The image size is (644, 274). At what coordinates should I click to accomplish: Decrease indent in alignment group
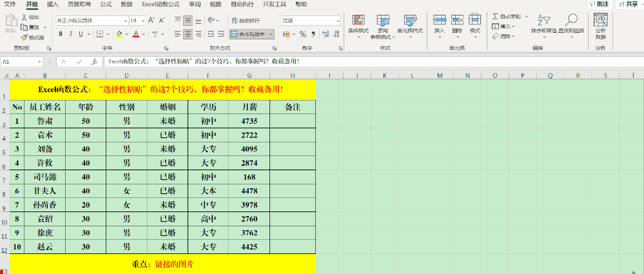(x=211, y=34)
